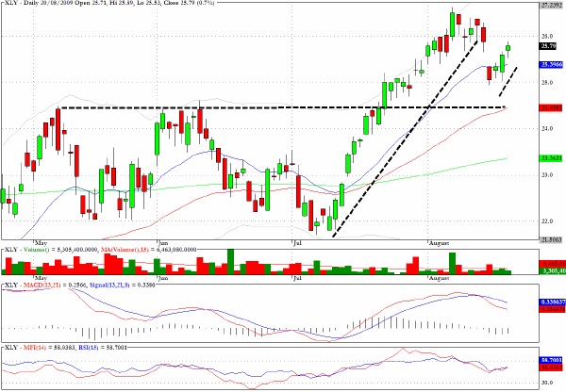The image size is (566, 392).
Task: Select the 21.5063 bottom price label
Action: [x=551, y=239]
